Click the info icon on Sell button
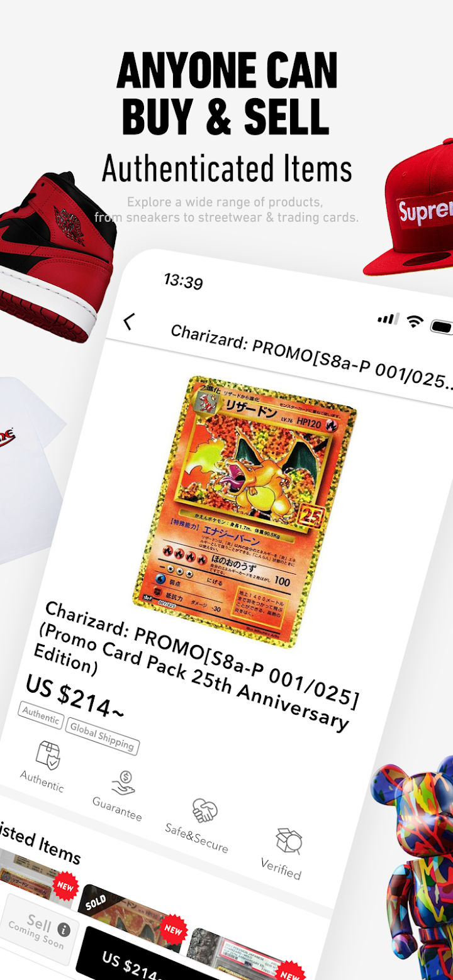 click(64, 930)
